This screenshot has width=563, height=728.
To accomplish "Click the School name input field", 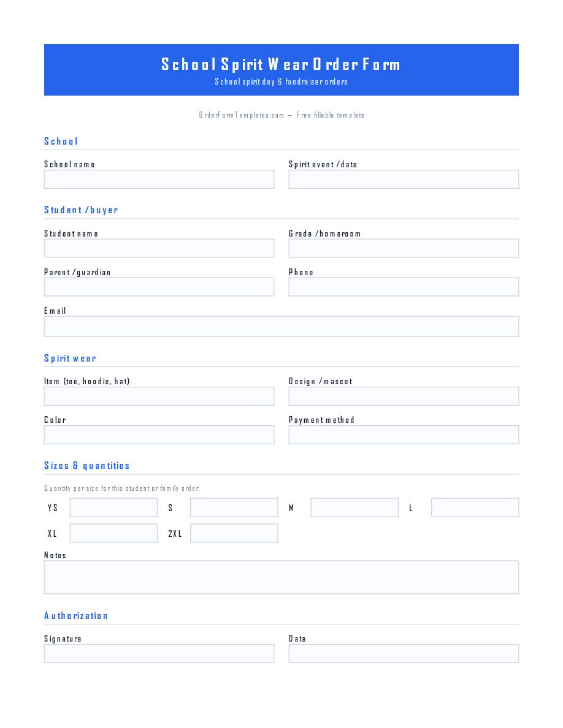I will click(159, 179).
